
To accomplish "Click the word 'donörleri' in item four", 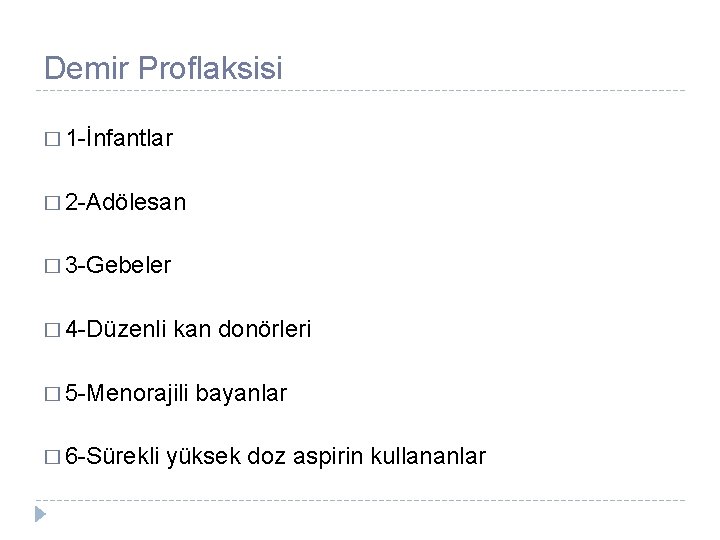I will pos(264,329).
